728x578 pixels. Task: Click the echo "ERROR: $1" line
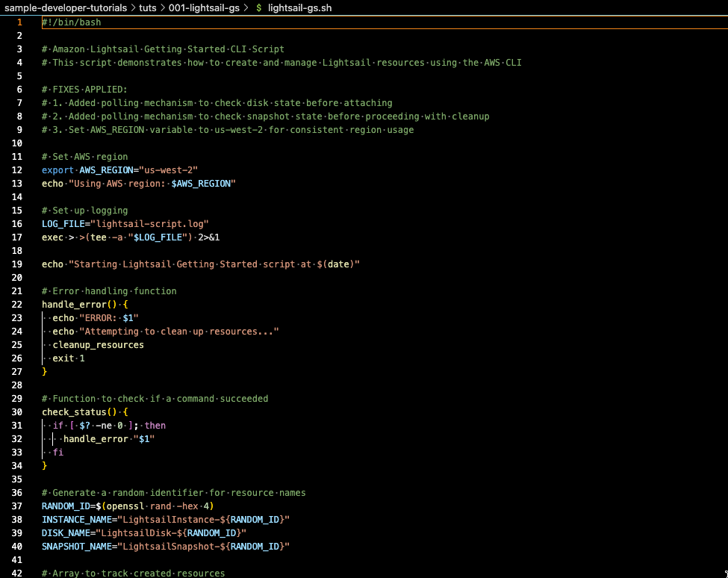pyautogui.click(x=95, y=318)
